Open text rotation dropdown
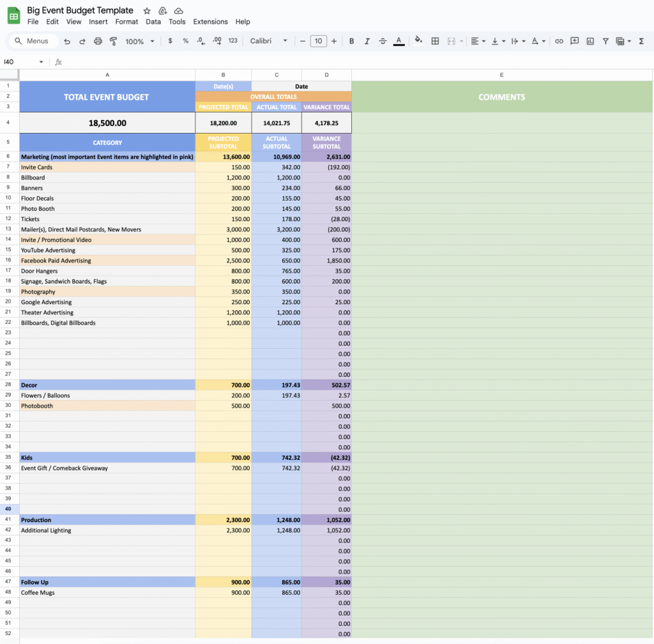Screen dimensions: 654x644 pyautogui.click(x=538, y=41)
